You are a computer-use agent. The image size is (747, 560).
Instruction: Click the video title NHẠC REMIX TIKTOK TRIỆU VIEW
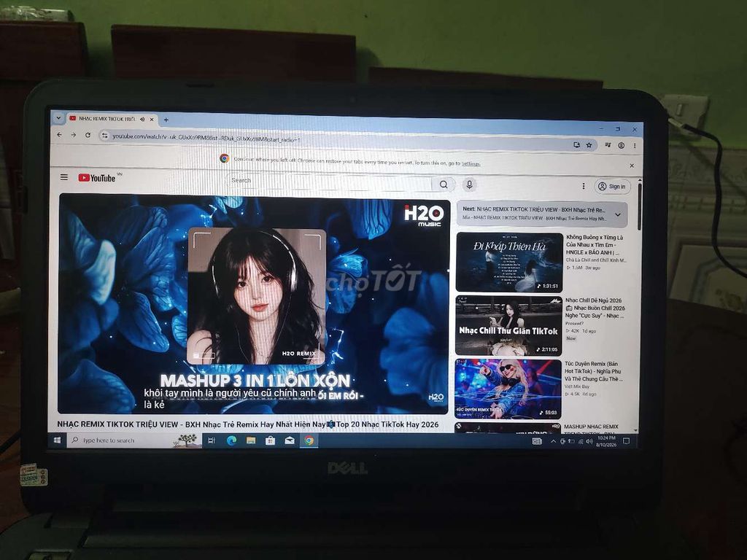(248, 424)
